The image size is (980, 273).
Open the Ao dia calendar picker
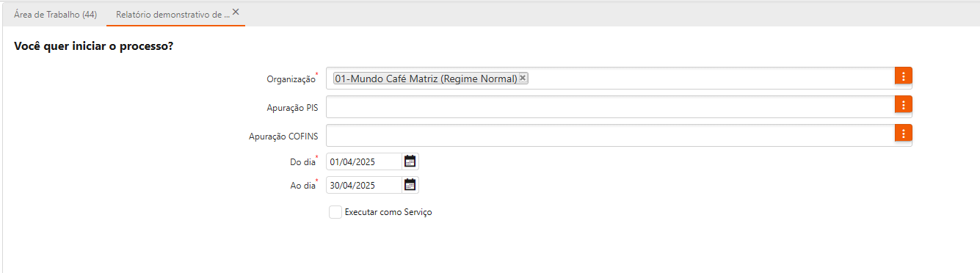point(410,185)
